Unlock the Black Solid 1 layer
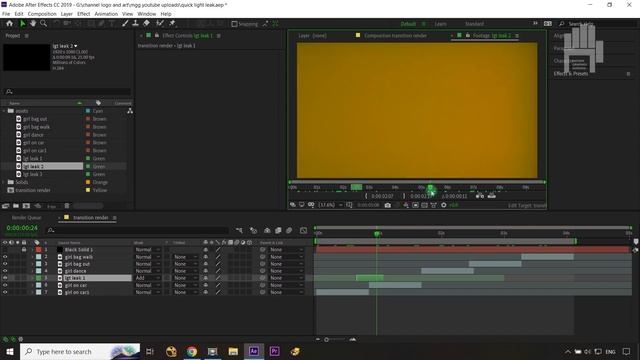This screenshot has height=360, width=640. click(24, 249)
